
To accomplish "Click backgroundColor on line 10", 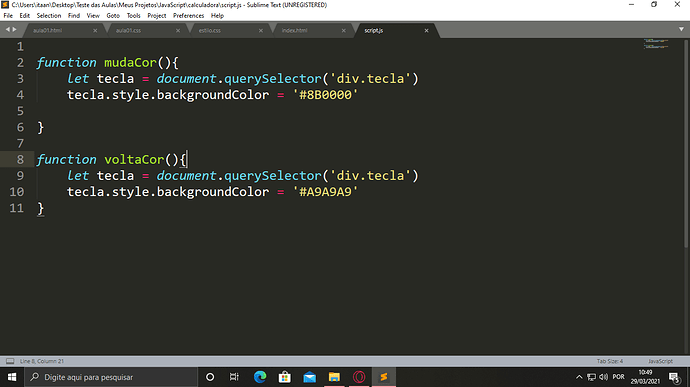I will 213,192.
